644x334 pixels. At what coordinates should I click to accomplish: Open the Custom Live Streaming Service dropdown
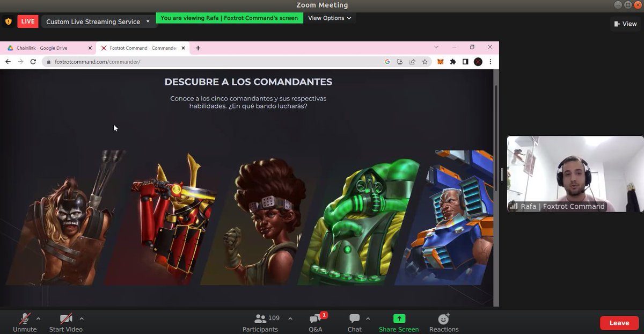point(98,21)
